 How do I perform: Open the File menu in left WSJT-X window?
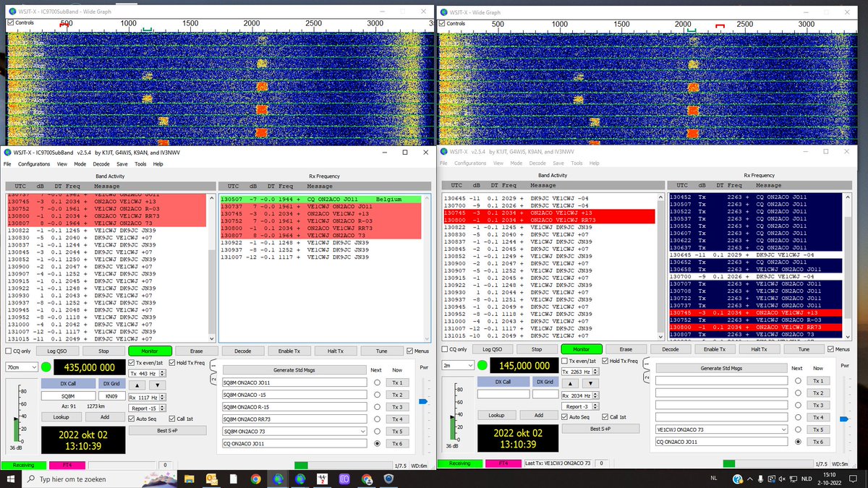pos(7,164)
